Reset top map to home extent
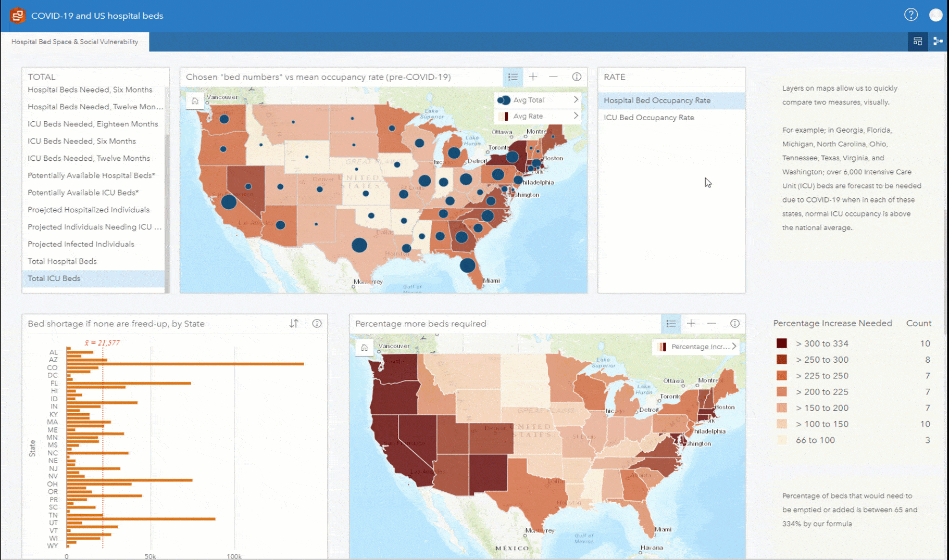Viewport: 949px width, 560px height. [x=195, y=101]
